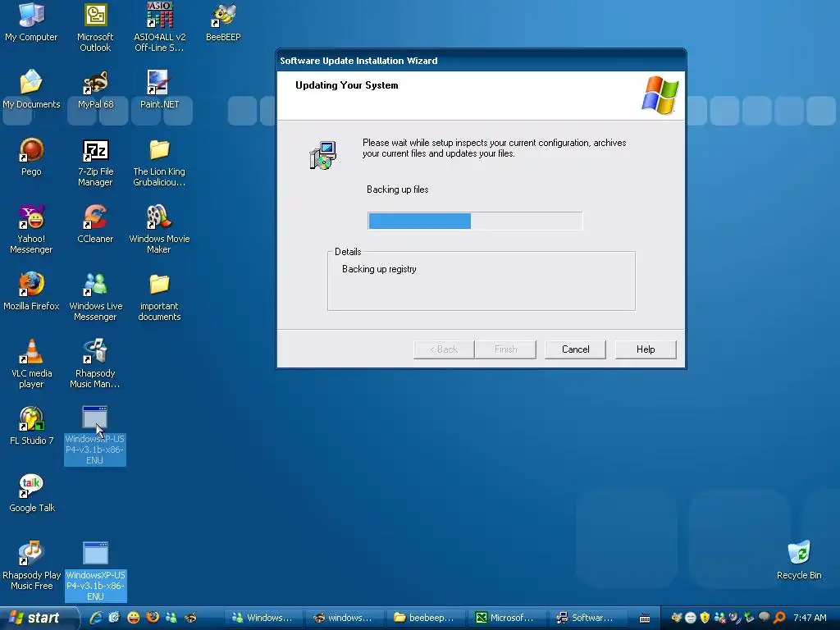Click the gray Google Talk bubble tray icon
This screenshot has height=630, width=840.
[x=764, y=617]
